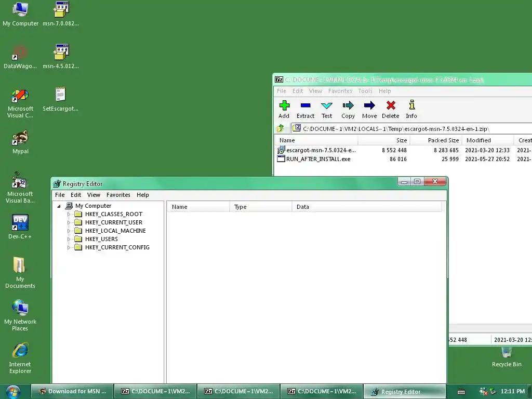The image size is (532, 399).
Task: Select the My Network Places desktop icon
Action: pyautogui.click(x=20, y=315)
